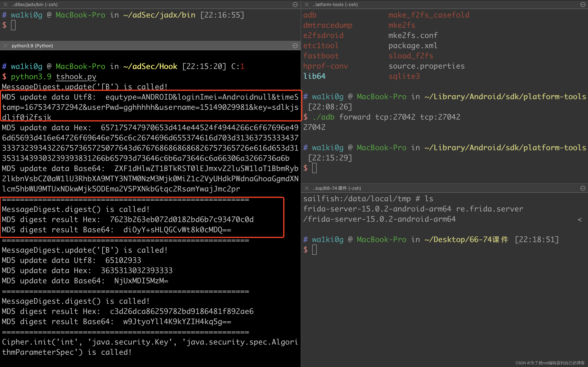
Task: Click the [22:18:51] timestamp
Action: point(537,239)
